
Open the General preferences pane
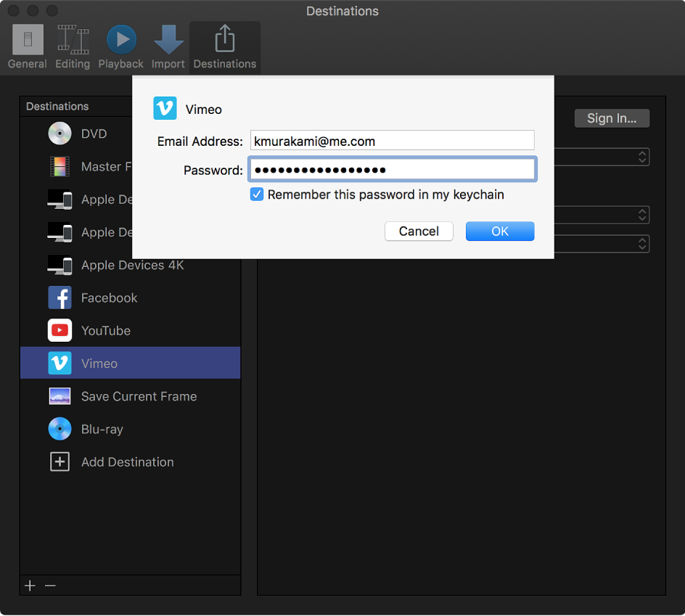pos(27,46)
